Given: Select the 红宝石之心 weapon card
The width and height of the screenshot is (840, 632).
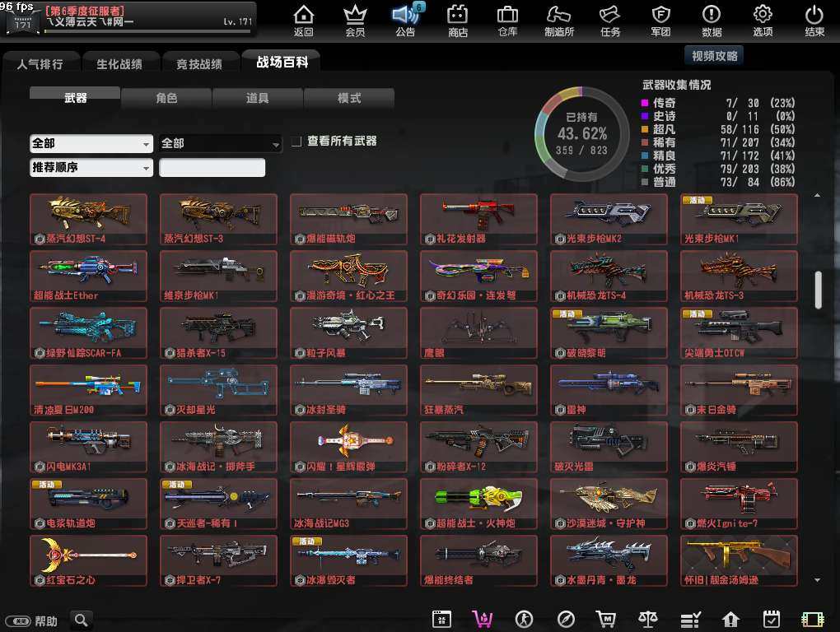Looking at the screenshot, I should pos(88,560).
